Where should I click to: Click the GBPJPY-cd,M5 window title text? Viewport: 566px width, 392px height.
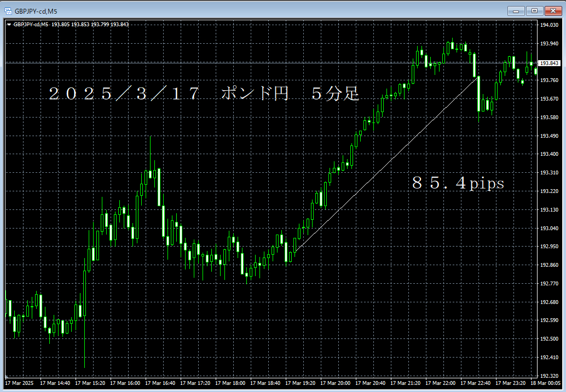pos(36,11)
